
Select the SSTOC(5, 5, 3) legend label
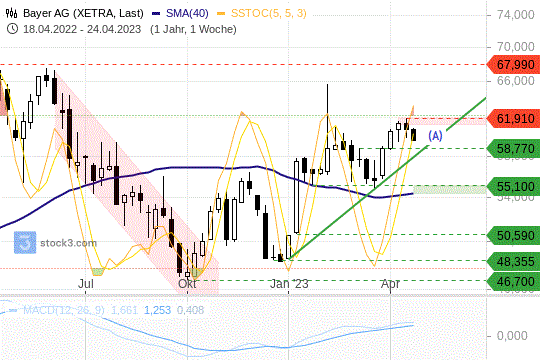[268, 13]
